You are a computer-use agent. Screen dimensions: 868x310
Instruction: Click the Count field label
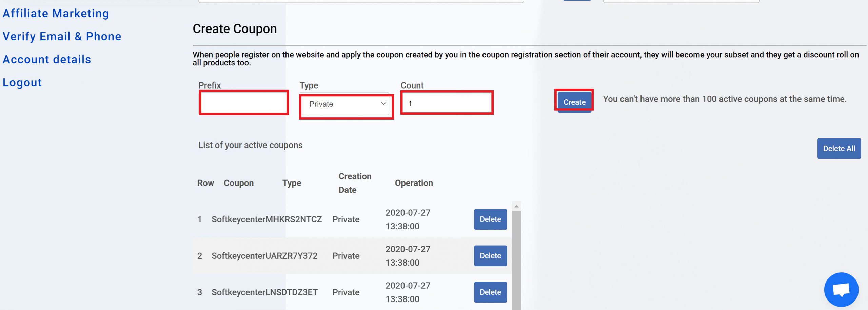coord(412,85)
